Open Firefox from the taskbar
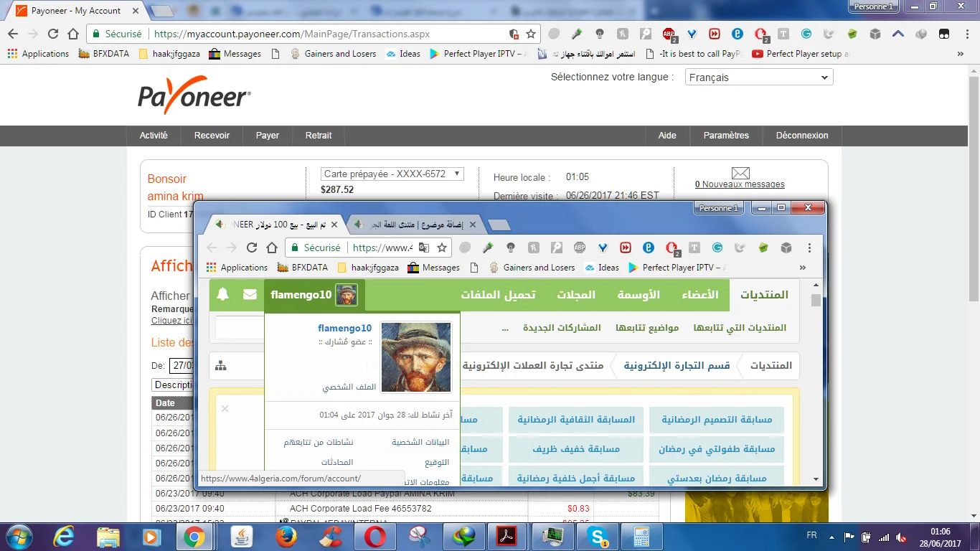This screenshot has width=980, height=551. pos(286,536)
